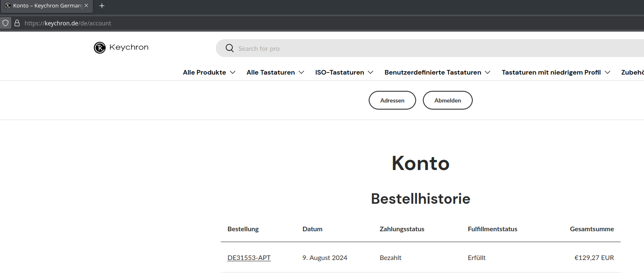Select the Konto – Keychron Germany tab

point(47,6)
